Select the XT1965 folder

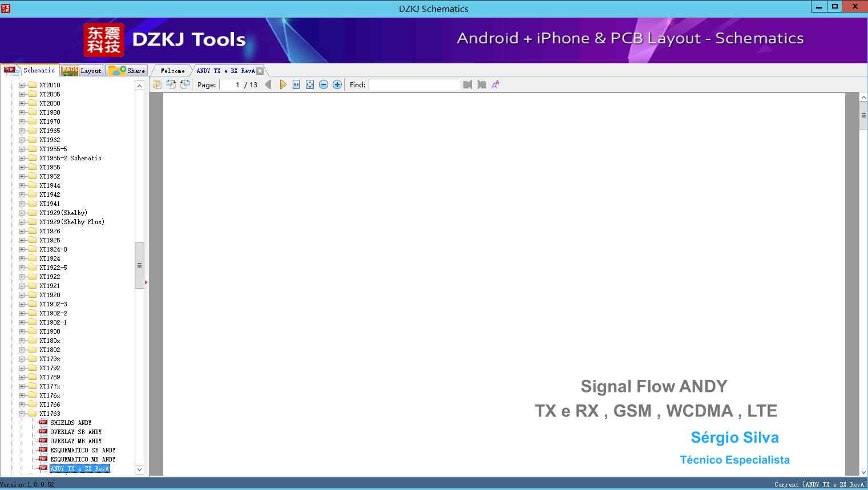(50, 131)
